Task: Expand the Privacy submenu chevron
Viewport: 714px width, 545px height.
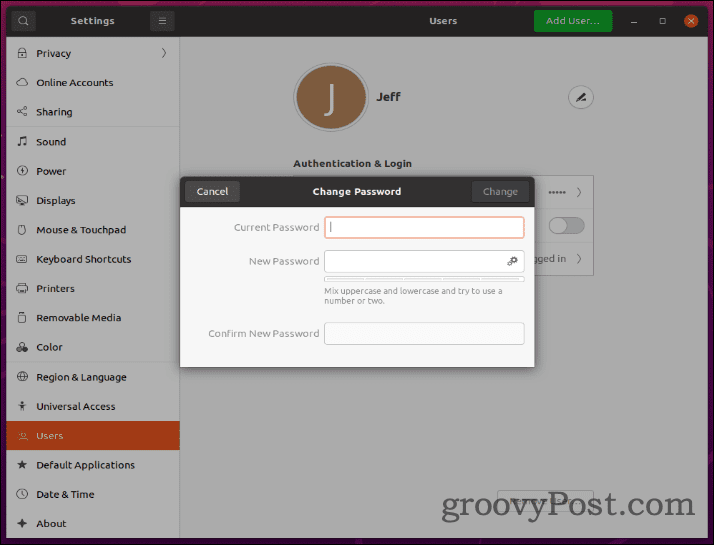Action: [x=164, y=53]
